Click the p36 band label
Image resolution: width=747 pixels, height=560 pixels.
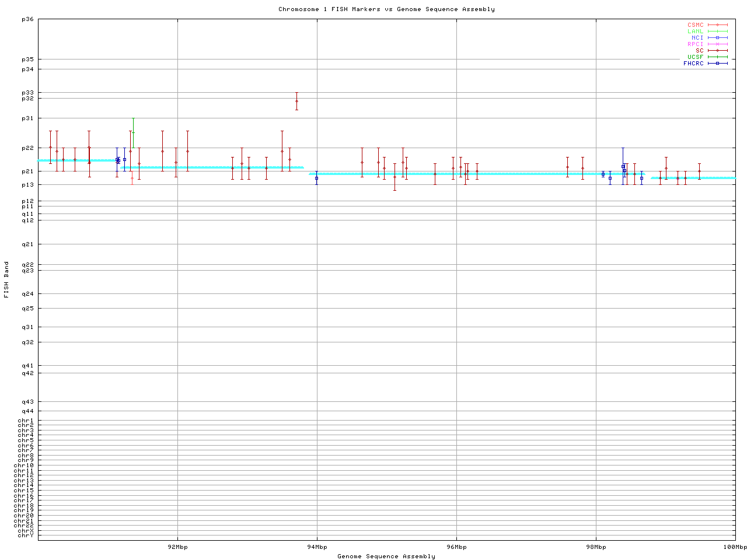[27, 19]
